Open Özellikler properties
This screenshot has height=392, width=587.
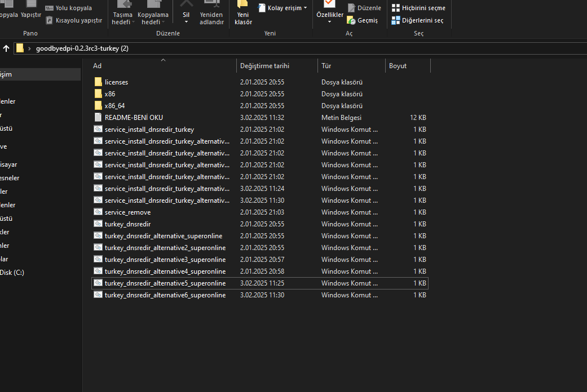[329, 11]
